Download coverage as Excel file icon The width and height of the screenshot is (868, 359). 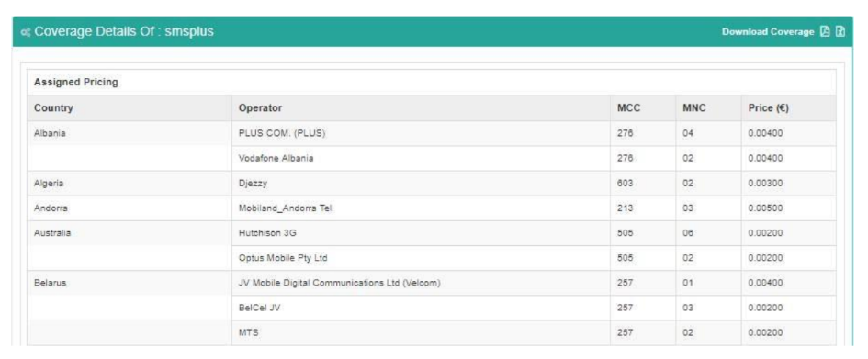pyautogui.click(x=840, y=31)
